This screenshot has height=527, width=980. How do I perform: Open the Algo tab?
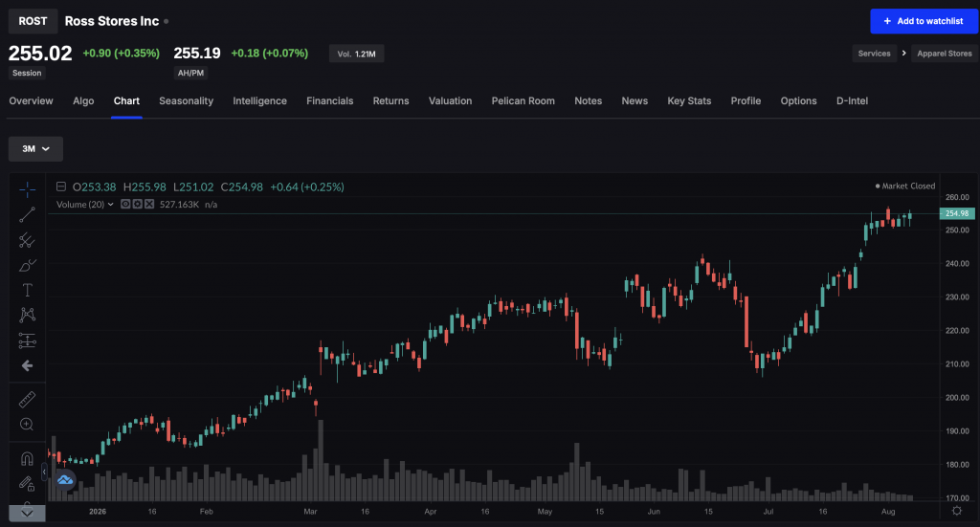click(83, 101)
